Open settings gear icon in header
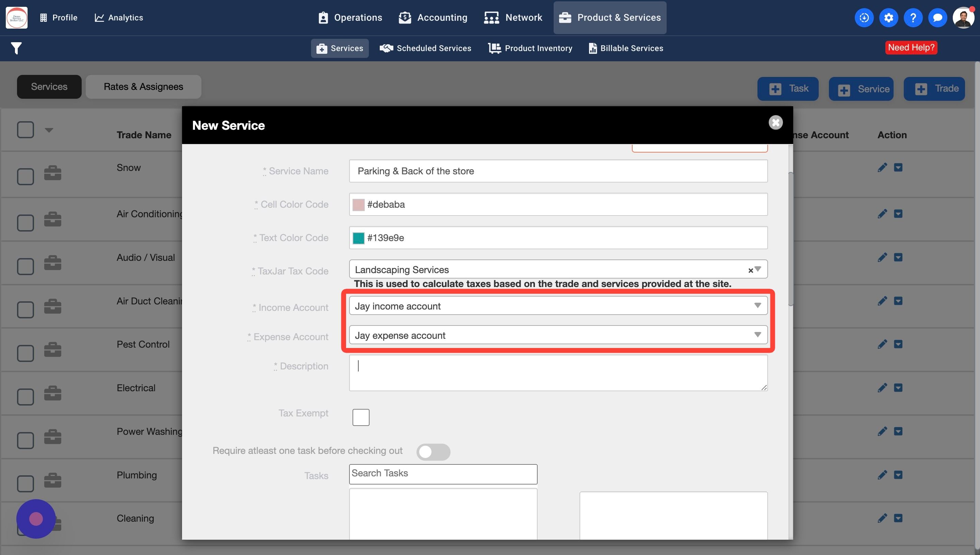 (x=888, y=17)
